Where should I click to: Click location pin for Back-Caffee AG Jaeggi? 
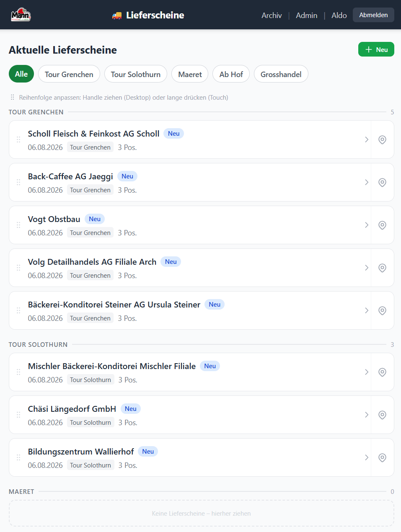click(x=382, y=182)
